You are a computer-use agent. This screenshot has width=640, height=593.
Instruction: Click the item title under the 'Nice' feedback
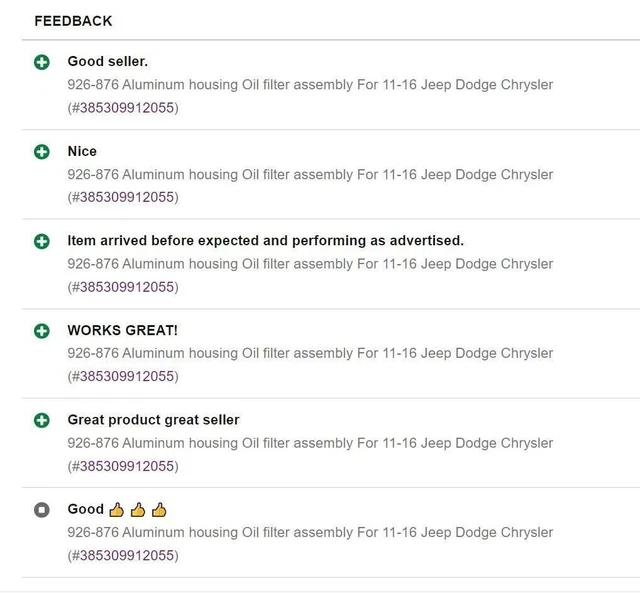click(310, 174)
